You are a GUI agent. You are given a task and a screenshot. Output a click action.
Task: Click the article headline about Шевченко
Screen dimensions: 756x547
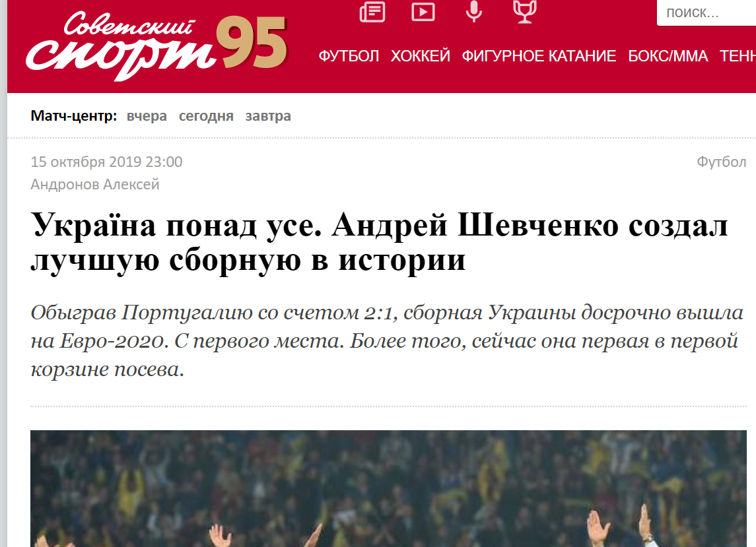pos(380,242)
